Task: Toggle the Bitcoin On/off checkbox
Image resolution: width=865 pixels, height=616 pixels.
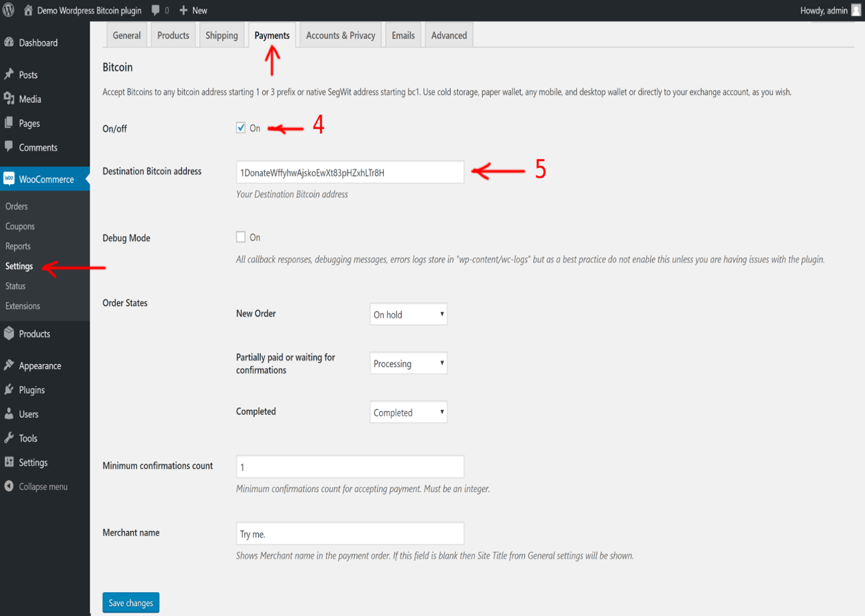Action: point(241,128)
